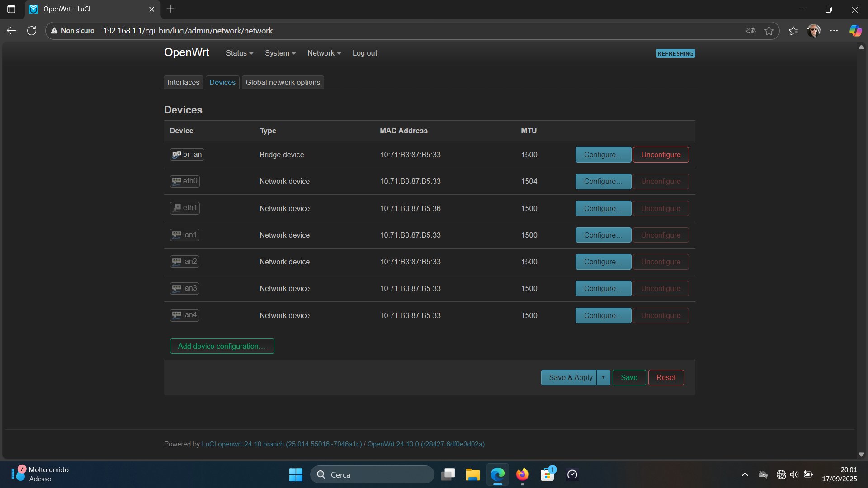Open browser settings three-dots menu
This screenshot has width=868, height=488.
[x=834, y=31]
